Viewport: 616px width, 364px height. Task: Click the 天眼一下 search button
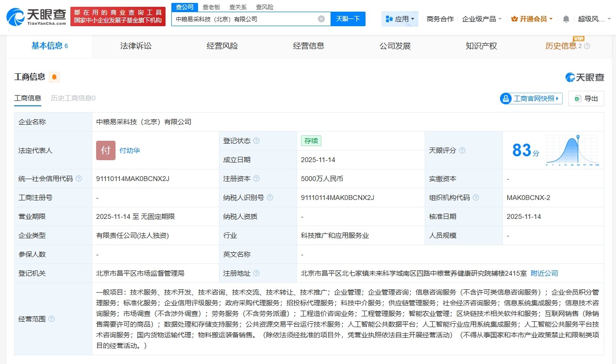(347, 18)
